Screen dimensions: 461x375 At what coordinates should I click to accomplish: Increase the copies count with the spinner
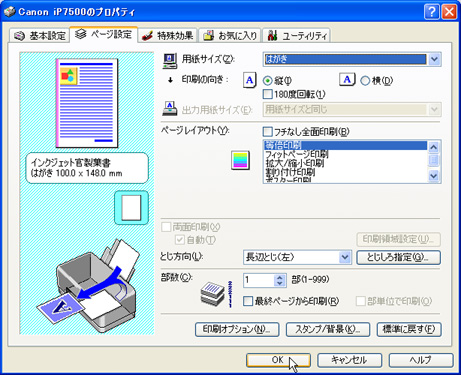point(280,277)
